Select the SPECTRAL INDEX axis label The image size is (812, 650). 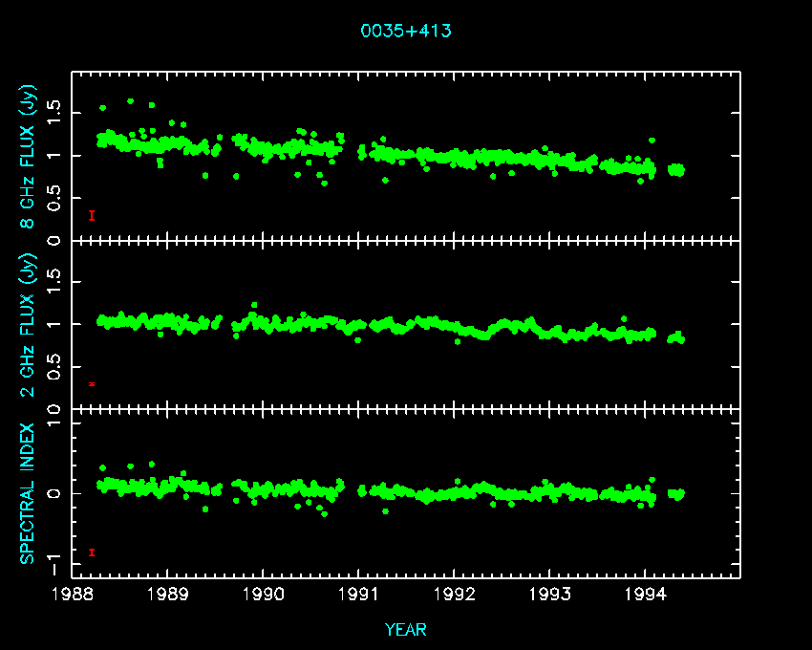point(28,493)
